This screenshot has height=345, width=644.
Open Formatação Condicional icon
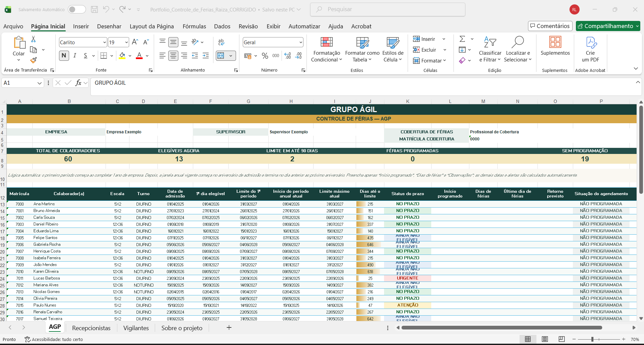326,42
